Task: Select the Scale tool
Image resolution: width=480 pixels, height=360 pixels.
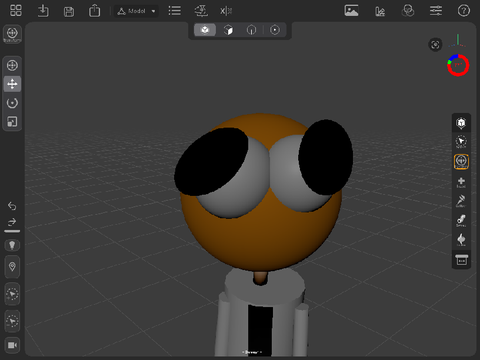Action: (12, 122)
